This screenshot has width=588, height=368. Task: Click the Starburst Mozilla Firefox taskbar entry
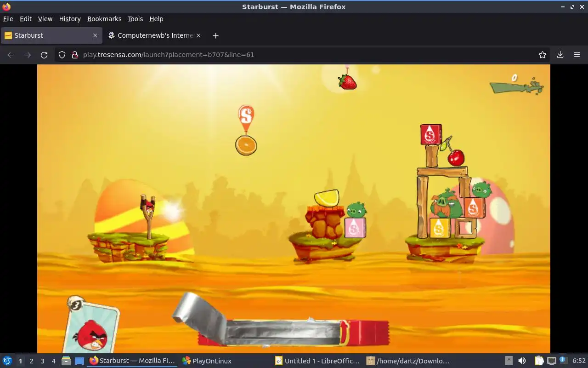[132, 361]
